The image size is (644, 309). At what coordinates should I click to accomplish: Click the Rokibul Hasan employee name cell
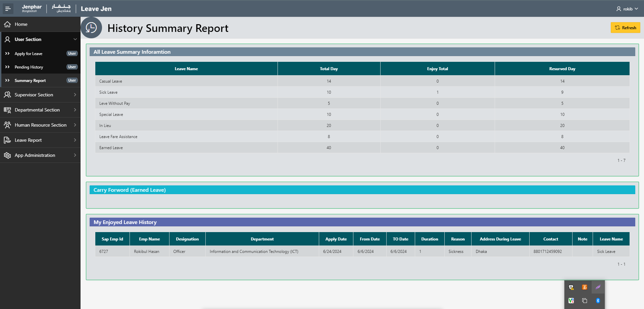tap(147, 252)
